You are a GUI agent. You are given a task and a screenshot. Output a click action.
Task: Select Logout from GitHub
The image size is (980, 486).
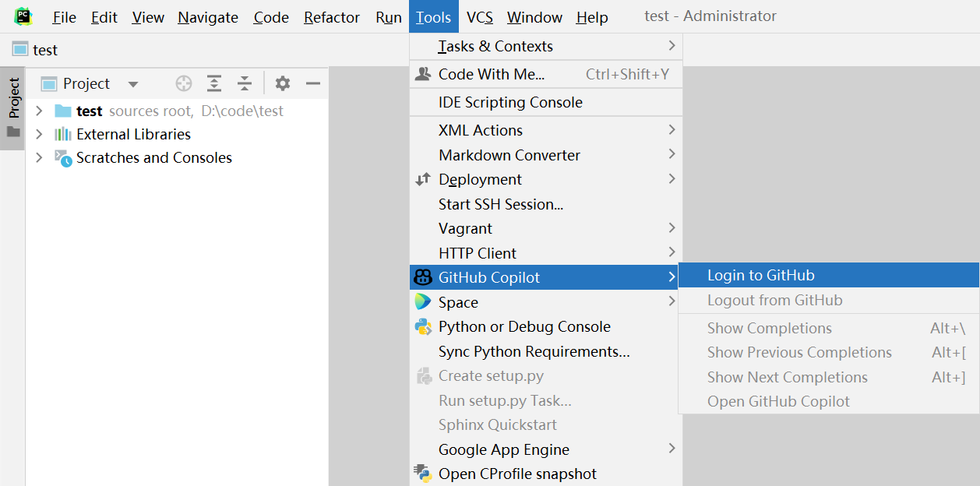click(x=829, y=300)
